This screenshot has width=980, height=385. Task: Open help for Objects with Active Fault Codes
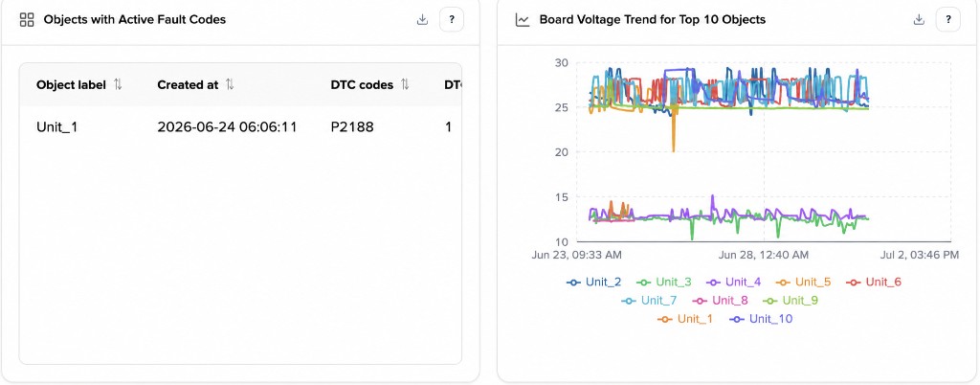[x=452, y=19]
